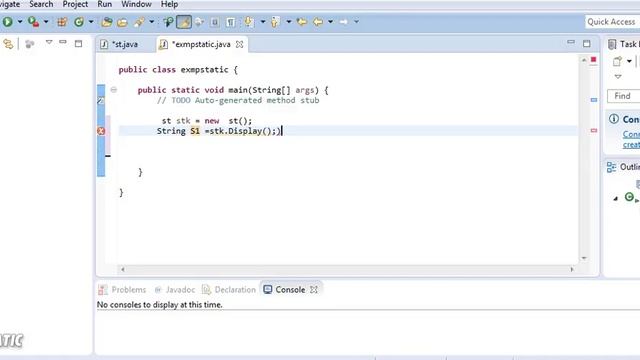This screenshot has width=640, height=360.
Task: Click the TODO task marker in gutter
Action: 101,100
